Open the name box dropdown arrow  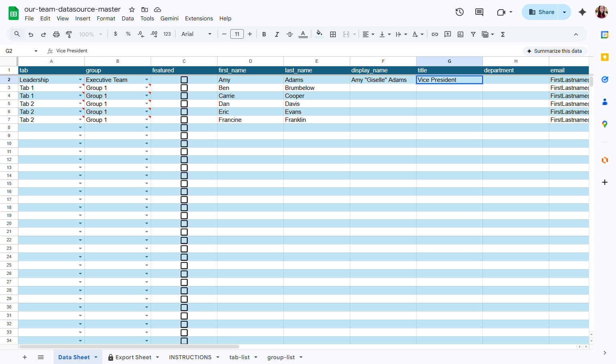tap(36, 51)
